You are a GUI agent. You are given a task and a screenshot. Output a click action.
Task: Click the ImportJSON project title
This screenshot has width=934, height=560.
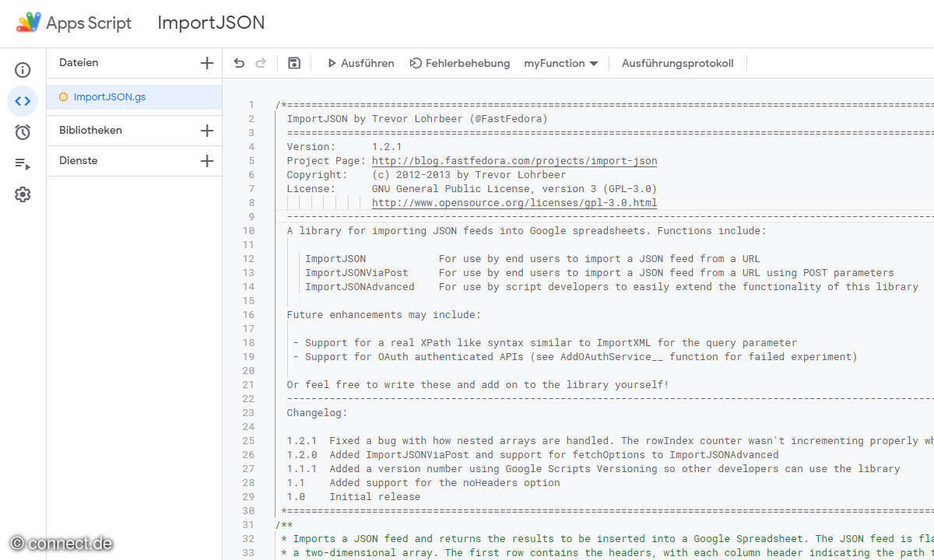point(211,23)
